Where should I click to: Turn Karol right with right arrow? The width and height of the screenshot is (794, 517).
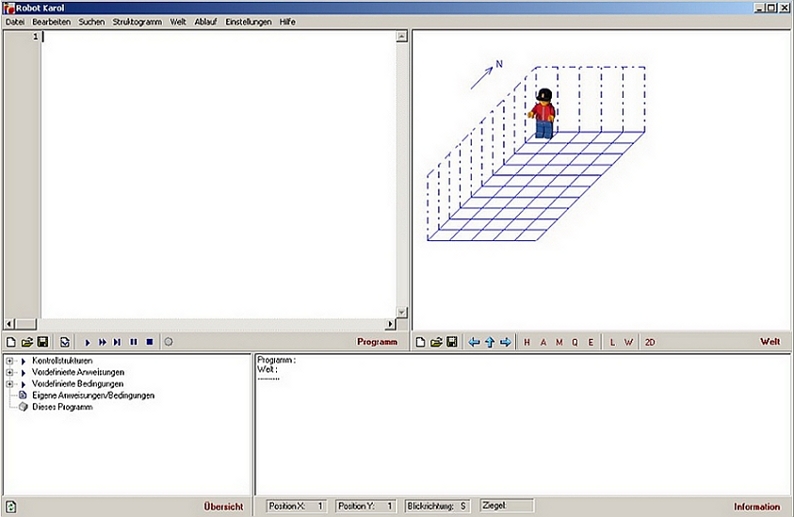pyautogui.click(x=505, y=342)
